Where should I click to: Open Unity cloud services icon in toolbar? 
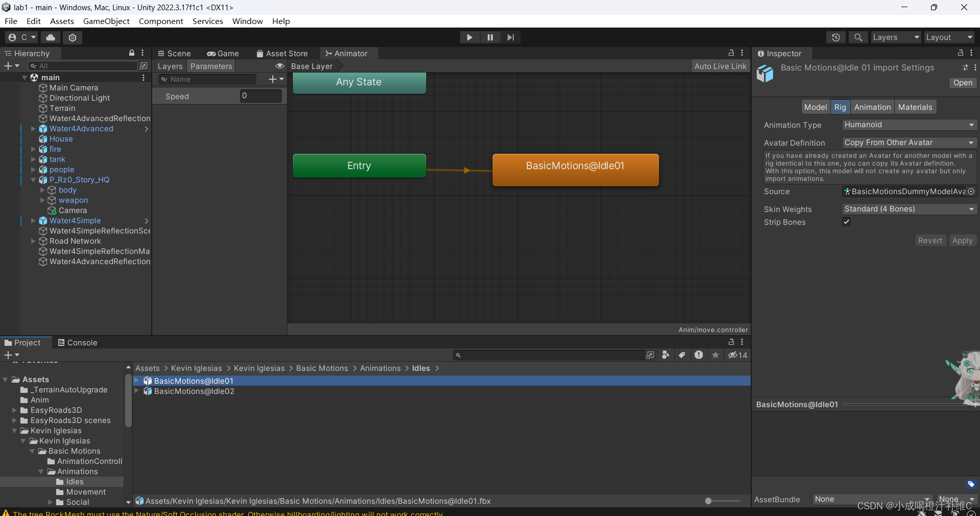point(50,37)
